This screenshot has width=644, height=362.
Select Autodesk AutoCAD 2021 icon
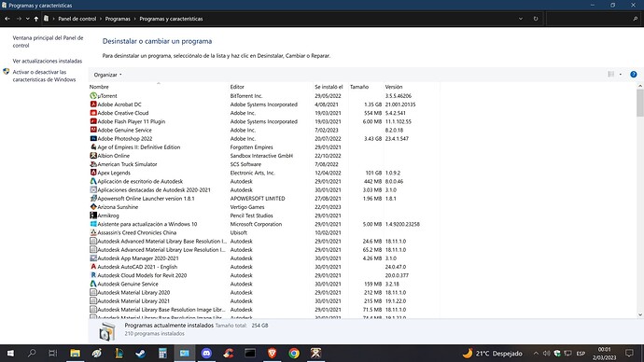pos(93,267)
